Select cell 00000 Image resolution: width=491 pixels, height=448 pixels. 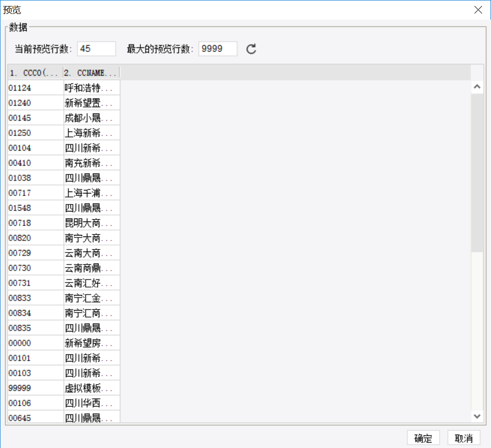coord(35,343)
